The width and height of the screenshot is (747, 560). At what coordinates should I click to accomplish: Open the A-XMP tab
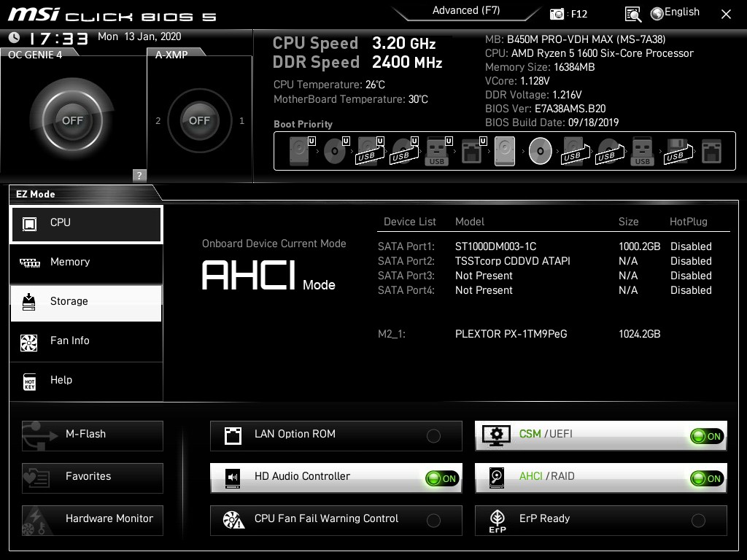(x=171, y=55)
